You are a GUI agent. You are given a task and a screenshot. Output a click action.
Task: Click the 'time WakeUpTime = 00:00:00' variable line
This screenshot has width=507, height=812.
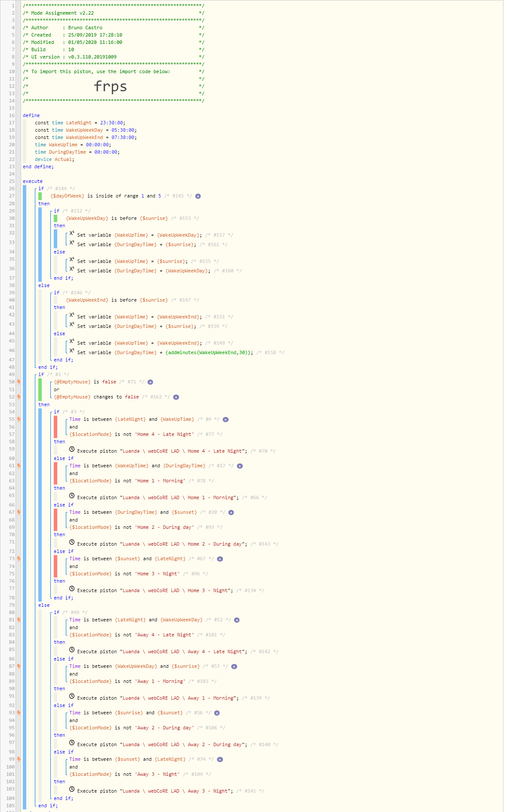[x=73, y=145]
